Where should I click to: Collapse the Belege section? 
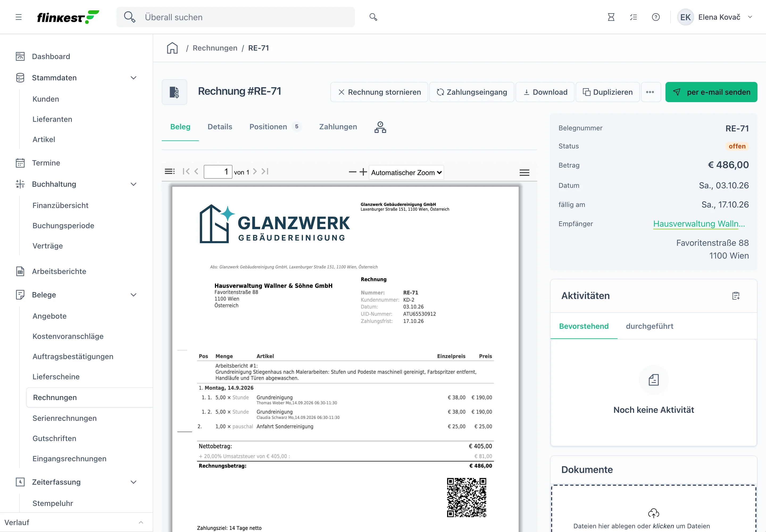pos(134,295)
